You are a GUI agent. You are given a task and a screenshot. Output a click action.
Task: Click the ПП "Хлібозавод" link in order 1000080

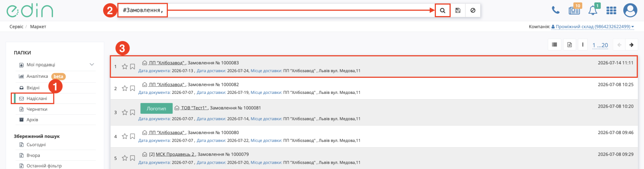pyautogui.click(x=167, y=133)
